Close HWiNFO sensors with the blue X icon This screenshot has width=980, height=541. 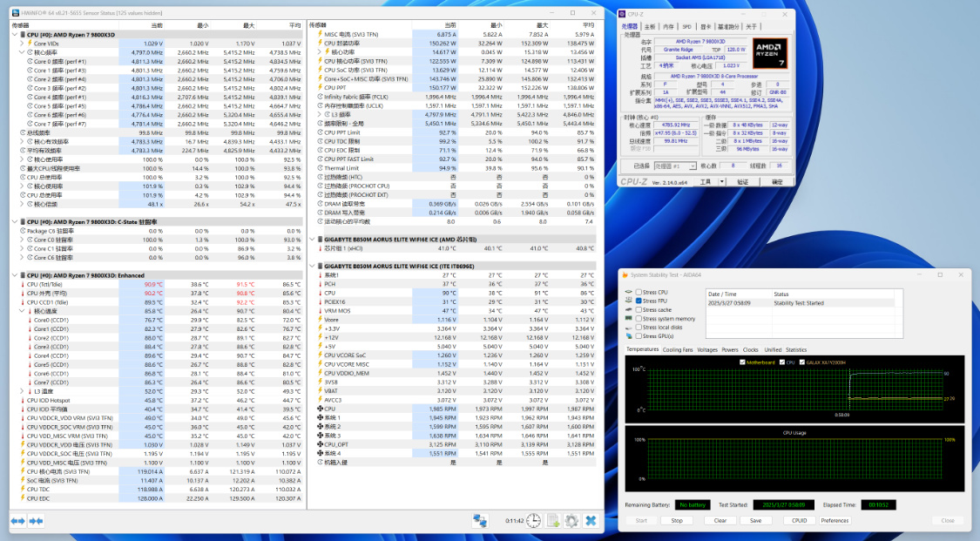[591, 520]
